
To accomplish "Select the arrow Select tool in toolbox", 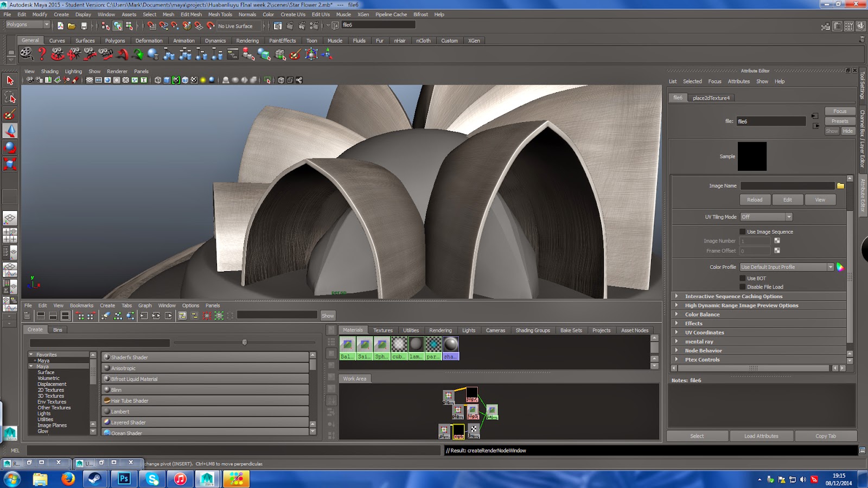I will pos(10,81).
